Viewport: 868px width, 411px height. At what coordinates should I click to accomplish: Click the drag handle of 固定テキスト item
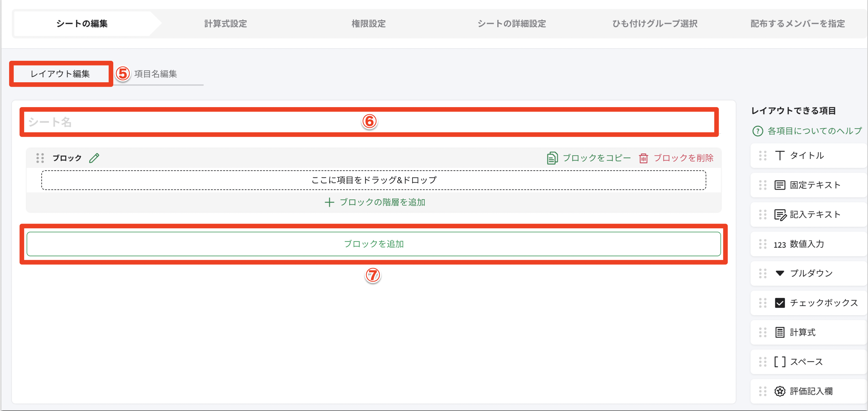point(762,185)
